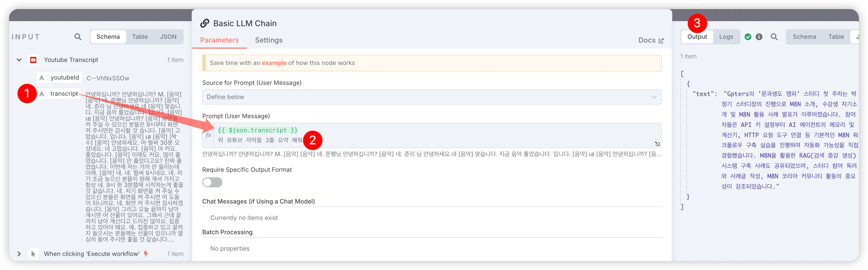Click the lightning icon on the Execute workflow trigger
This screenshot has height=270, width=868.
click(x=146, y=254)
